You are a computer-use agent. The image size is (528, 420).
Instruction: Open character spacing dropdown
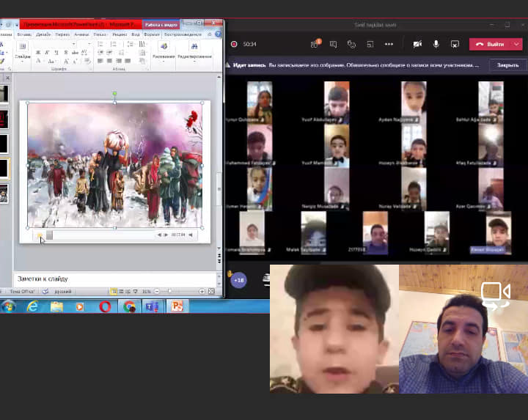click(84, 53)
